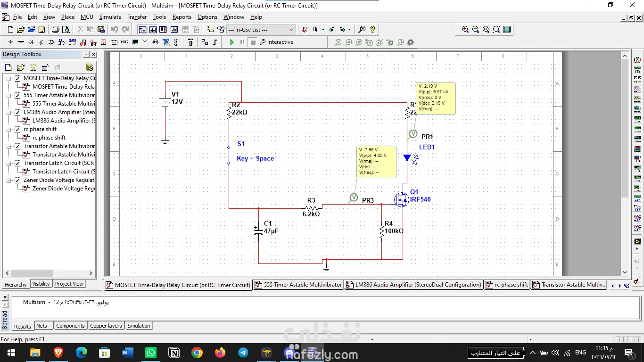The height and width of the screenshot is (362, 644).
Task: Open the Simulate menu
Action: [110, 17]
